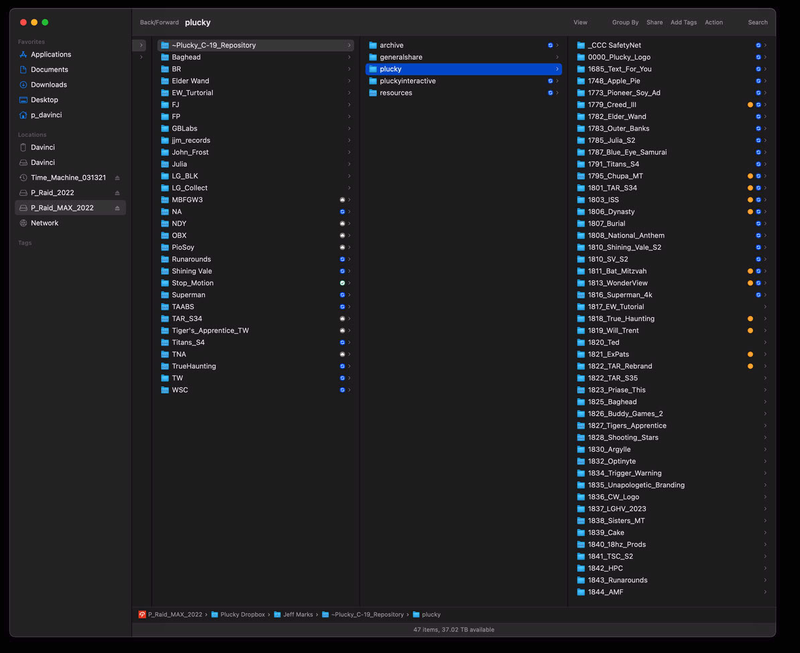800x653 pixels.
Task: Select the generalshare folder in the middle column
Action: 399,57
